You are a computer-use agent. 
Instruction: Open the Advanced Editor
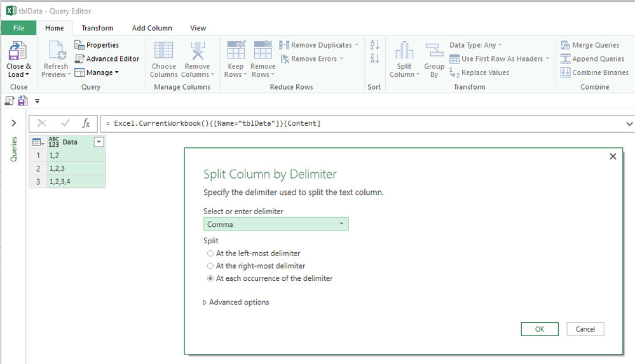click(107, 58)
